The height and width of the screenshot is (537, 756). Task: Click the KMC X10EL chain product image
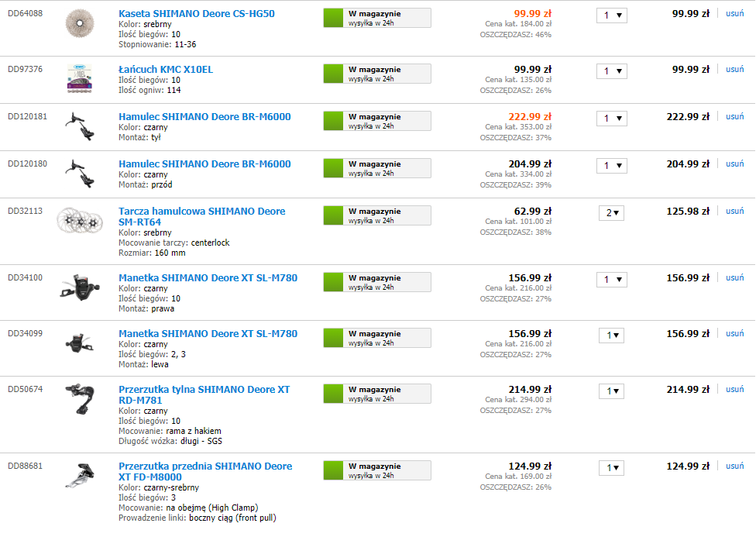[80, 78]
